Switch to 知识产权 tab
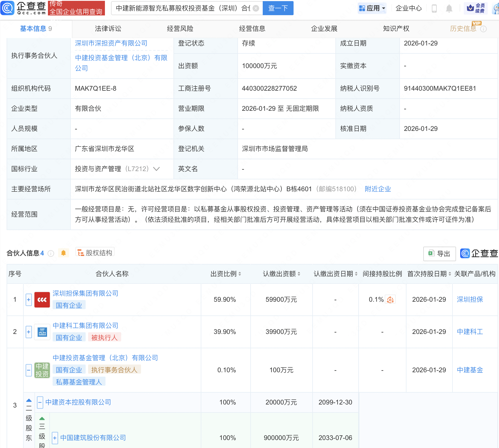Screen dimensions: 499x448 click(x=396, y=29)
